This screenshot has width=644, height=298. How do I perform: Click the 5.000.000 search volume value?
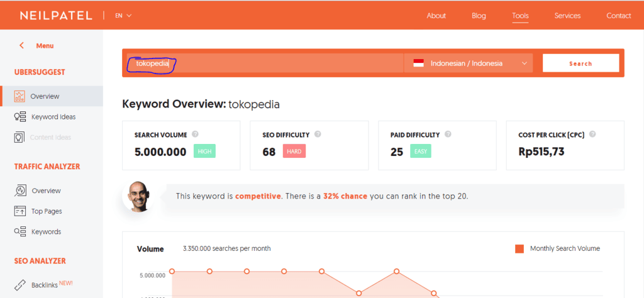tap(160, 152)
